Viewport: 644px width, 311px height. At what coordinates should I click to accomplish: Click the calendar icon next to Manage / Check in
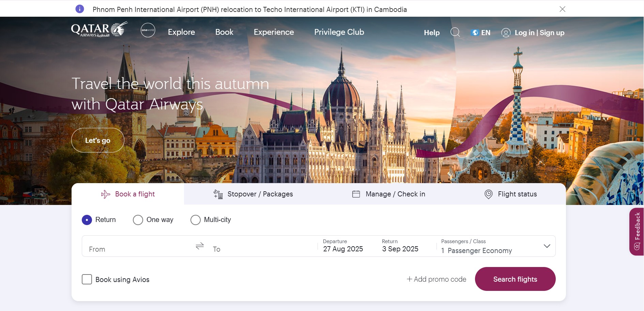coord(356,194)
